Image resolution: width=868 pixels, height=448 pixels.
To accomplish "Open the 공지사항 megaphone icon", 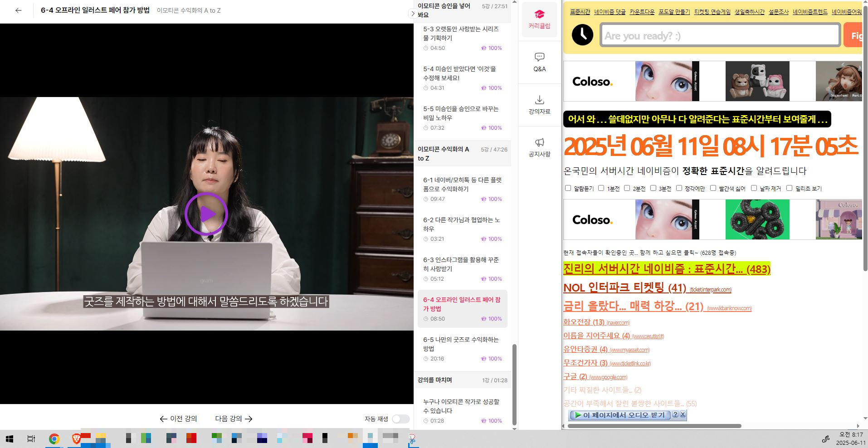I will (539, 147).
